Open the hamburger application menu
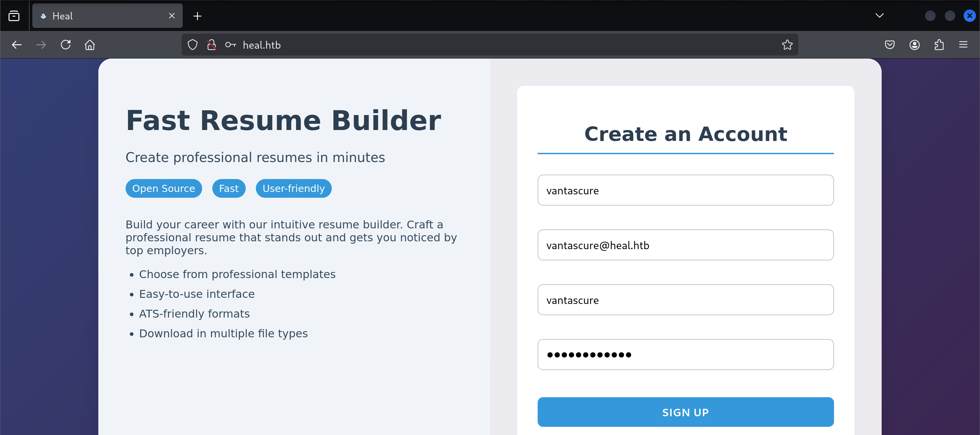Screen dimensions: 980x435 coord(963,45)
